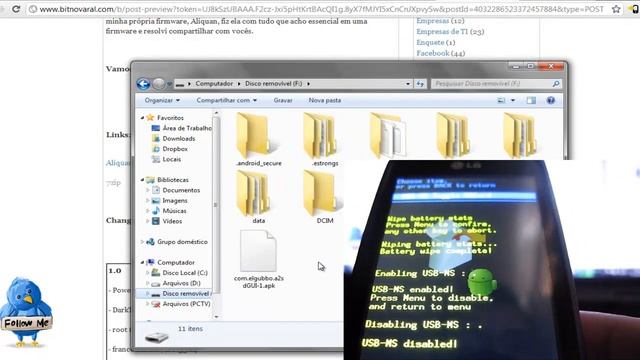Select the DCIM folder

point(325,197)
